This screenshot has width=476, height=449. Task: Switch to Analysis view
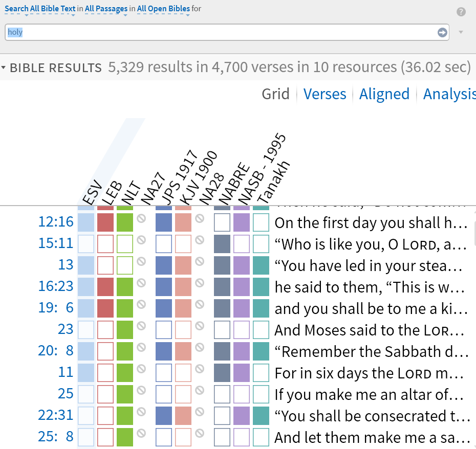pos(449,94)
